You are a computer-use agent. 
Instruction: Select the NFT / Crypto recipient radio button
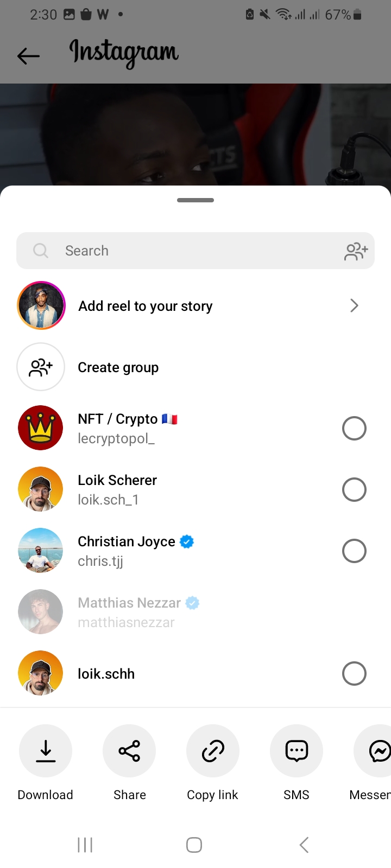point(354,429)
